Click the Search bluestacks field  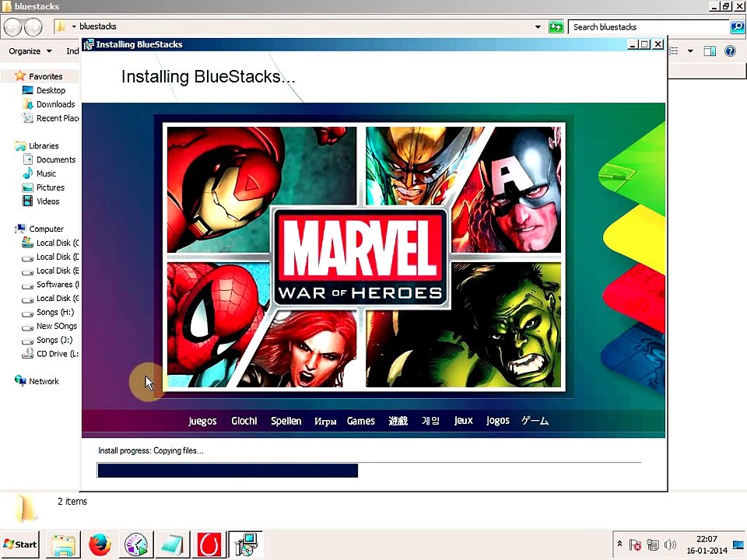click(x=649, y=26)
